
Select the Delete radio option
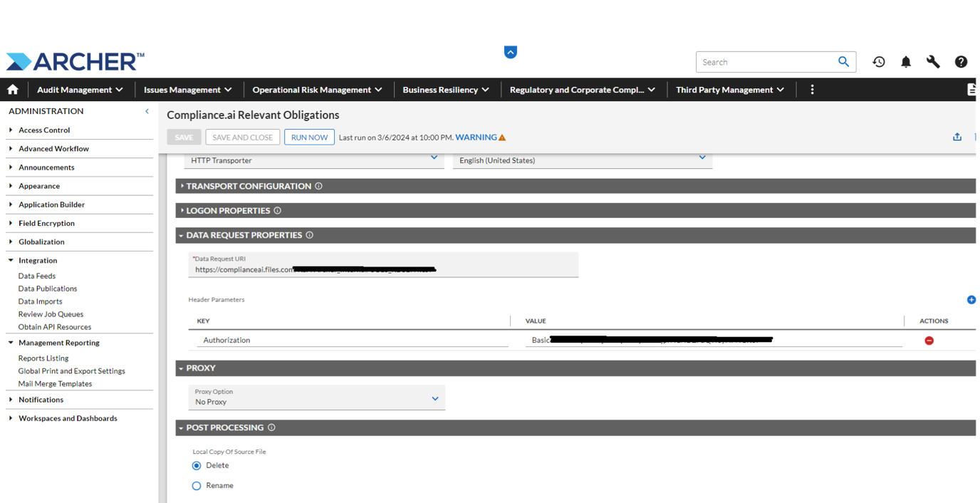197,465
